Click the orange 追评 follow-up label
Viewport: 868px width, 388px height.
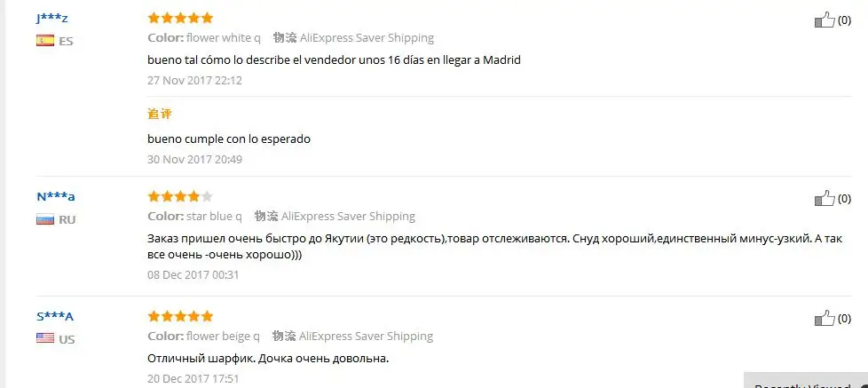click(160, 114)
